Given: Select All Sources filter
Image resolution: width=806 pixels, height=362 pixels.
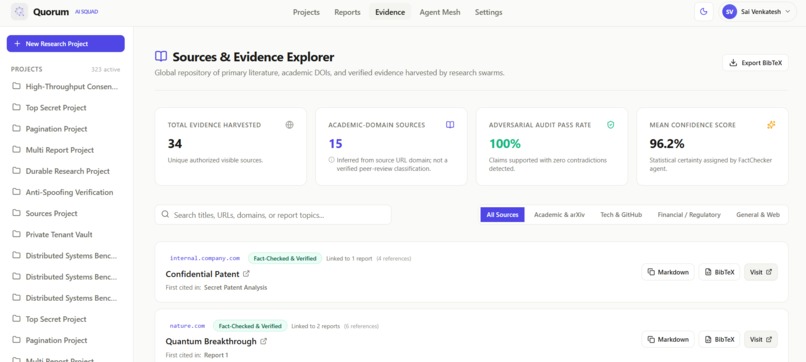Looking at the screenshot, I should [502, 214].
